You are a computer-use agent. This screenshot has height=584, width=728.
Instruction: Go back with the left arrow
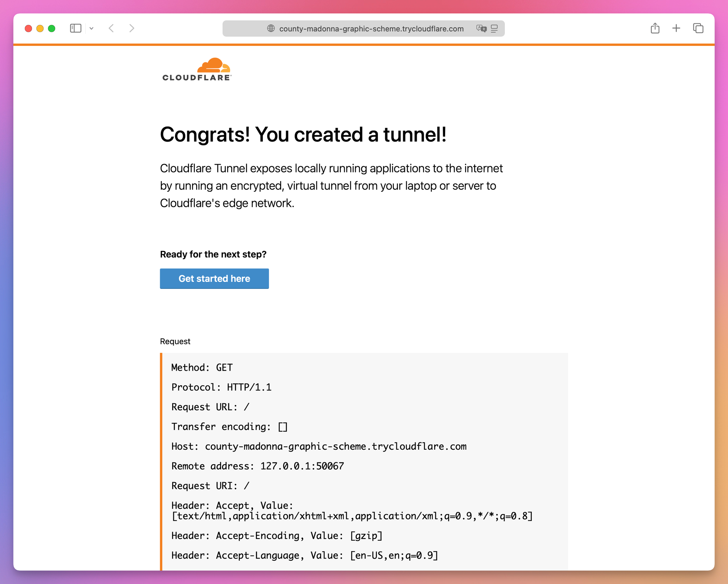click(111, 28)
